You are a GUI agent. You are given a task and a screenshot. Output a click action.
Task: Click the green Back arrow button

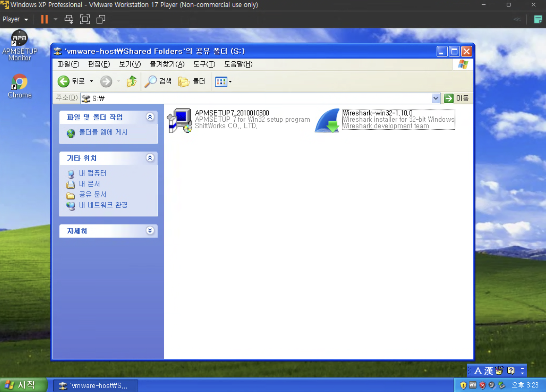(x=63, y=81)
